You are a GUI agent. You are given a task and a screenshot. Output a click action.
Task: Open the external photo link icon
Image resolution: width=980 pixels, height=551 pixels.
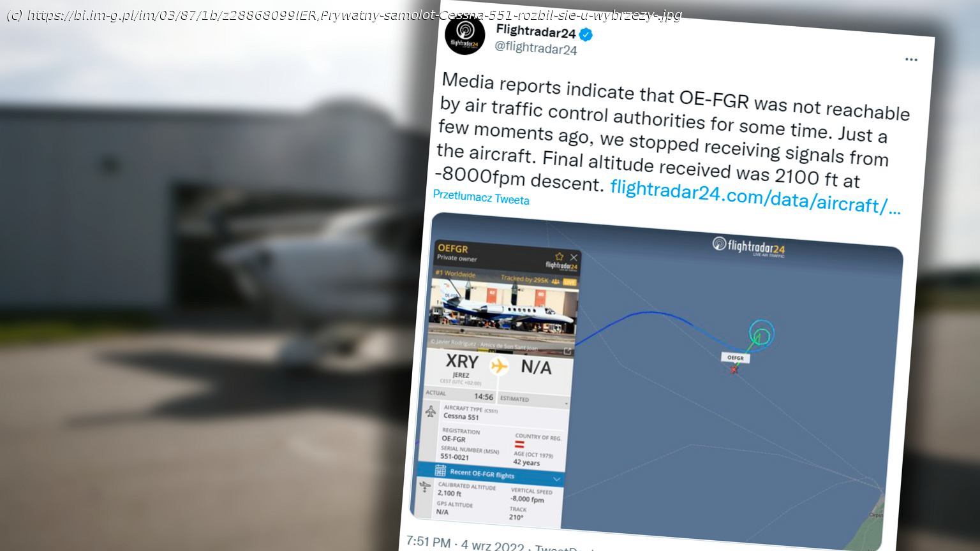567,351
